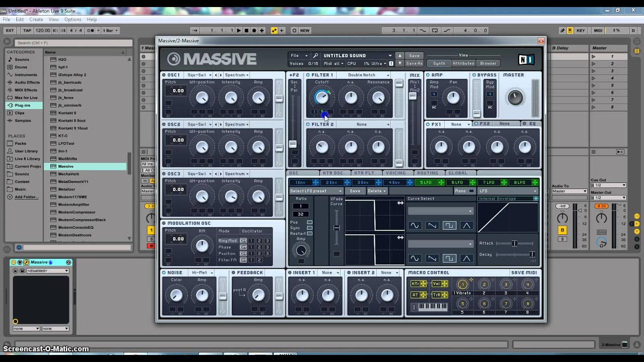Click the metronome toggle in the Ableton toolbar
This screenshot has height=362, width=644.
pos(91,31)
